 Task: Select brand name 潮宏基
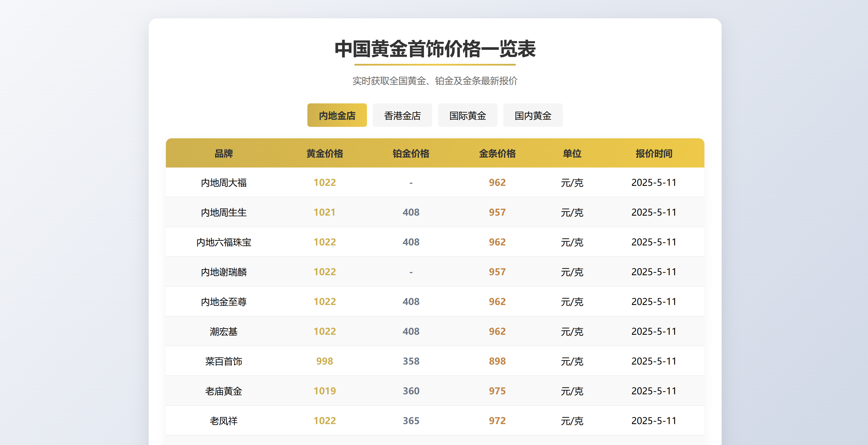click(224, 332)
